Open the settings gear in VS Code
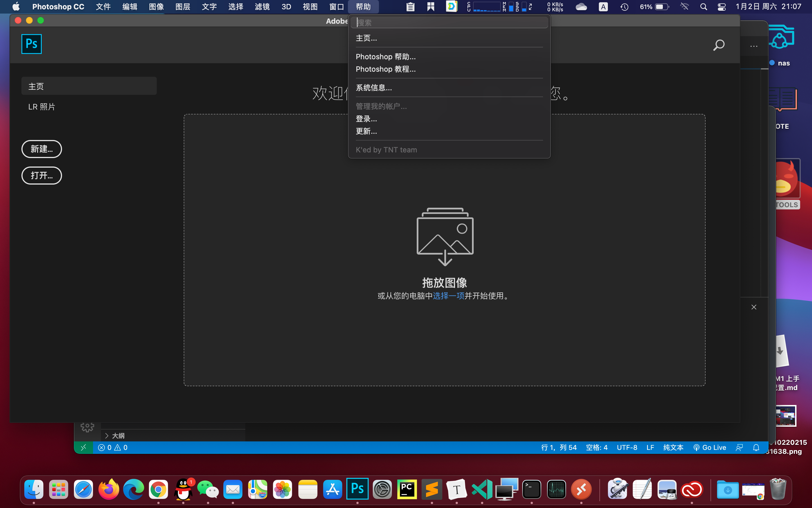 (87, 427)
